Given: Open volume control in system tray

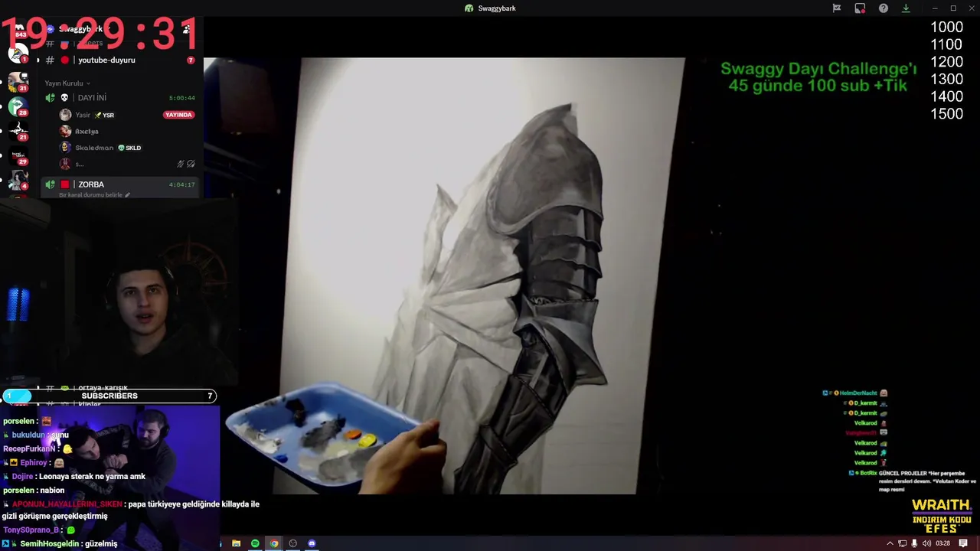Looking at the screenshot, I should 926,543.
